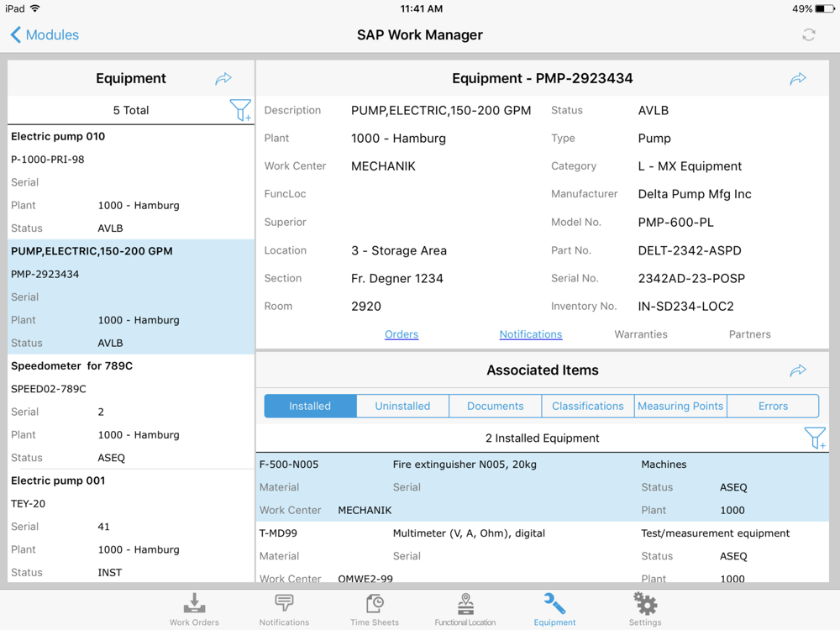Select the Measuring Points tab
The image size is (840, 630).
680,406
